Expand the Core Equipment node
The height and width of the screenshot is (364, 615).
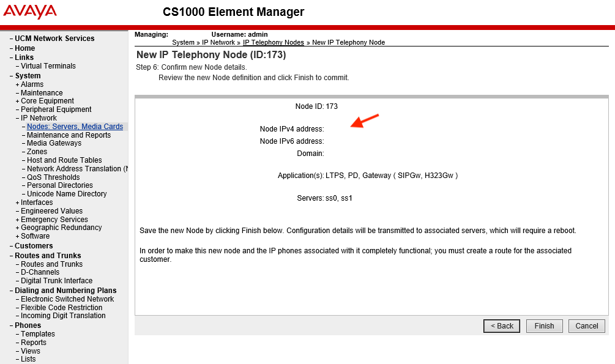pyautogui.click(x=17, y=101)
